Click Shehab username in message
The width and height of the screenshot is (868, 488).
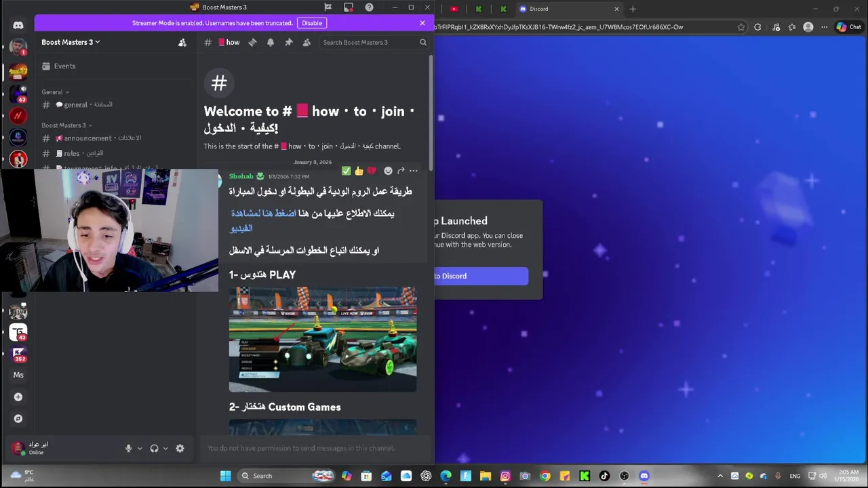[241, 176]
